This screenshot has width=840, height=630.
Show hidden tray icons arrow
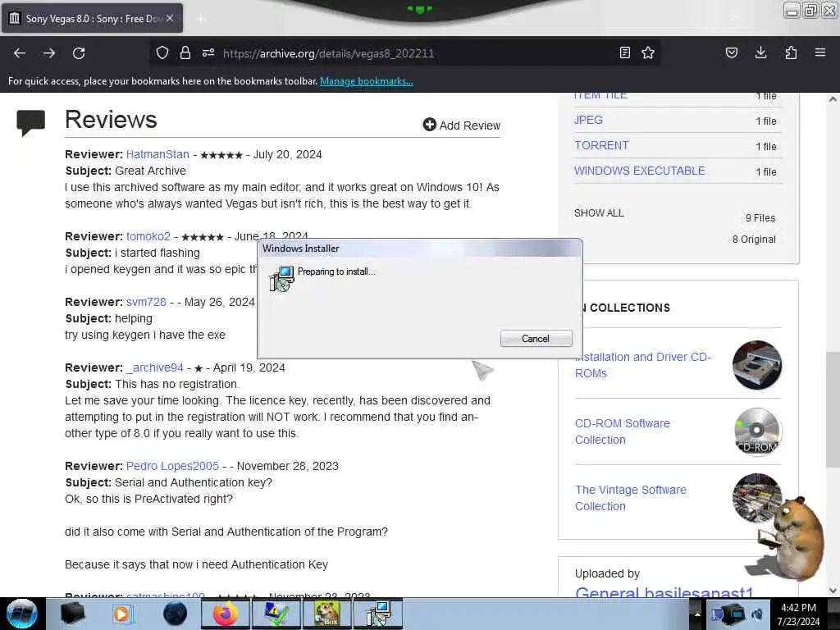(697, 614)
